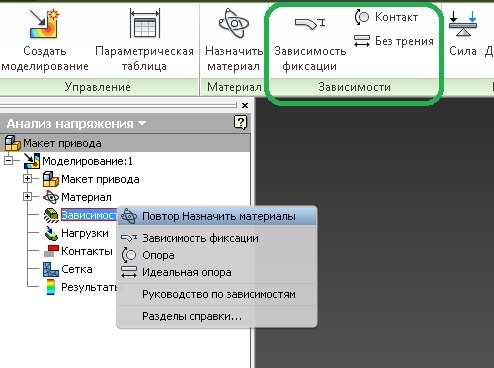Select the Результаты tree item
Screen dimensions: 494x368
tap(89, 287)
